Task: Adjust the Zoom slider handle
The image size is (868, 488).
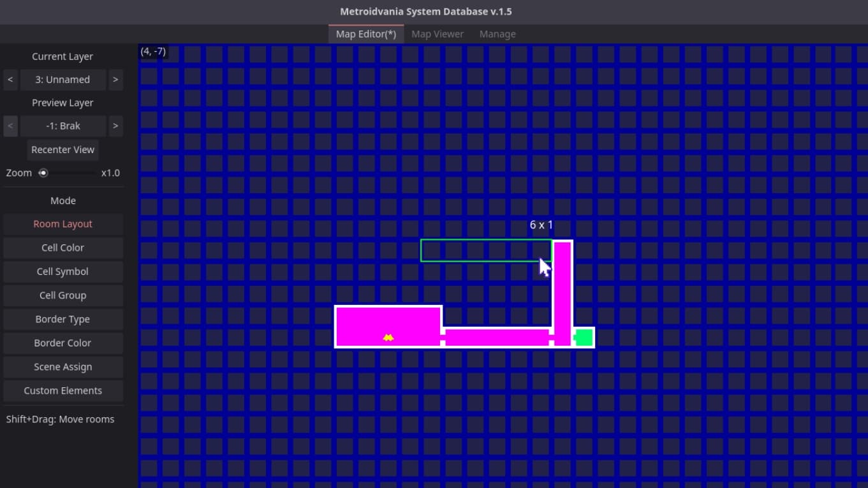Action: tap(43, 172)
